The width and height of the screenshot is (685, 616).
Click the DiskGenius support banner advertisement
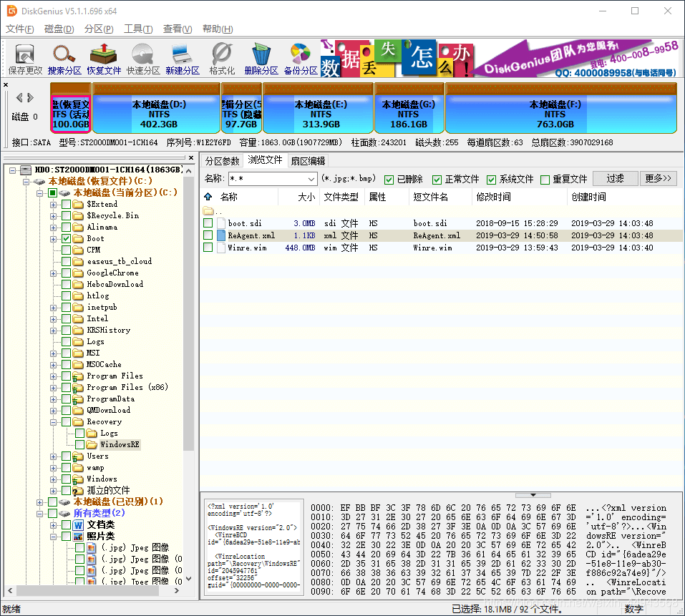coord(498,59)
